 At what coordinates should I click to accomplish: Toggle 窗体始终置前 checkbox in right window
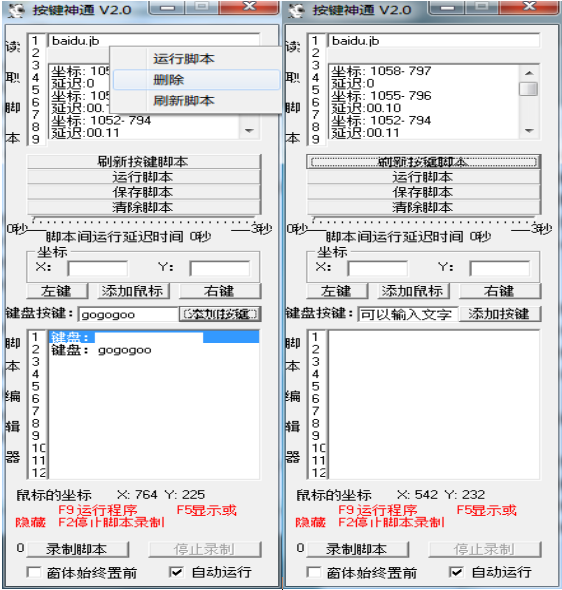314,572
